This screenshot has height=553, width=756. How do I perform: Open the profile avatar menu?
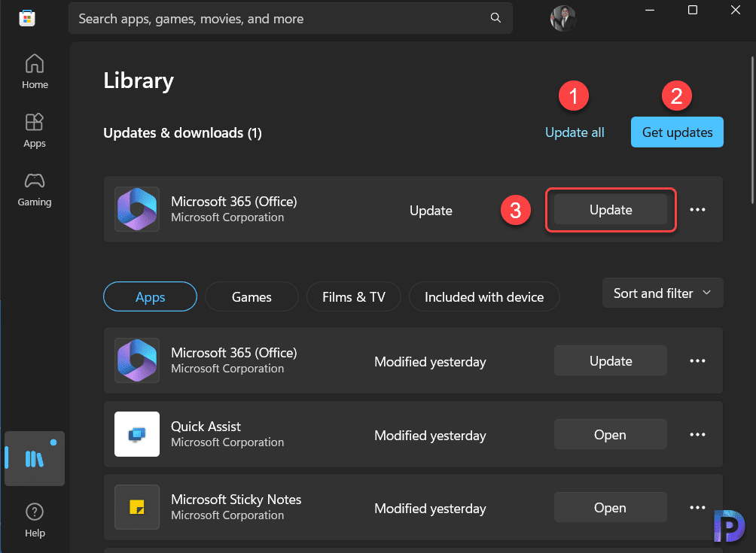pos(562,19)
